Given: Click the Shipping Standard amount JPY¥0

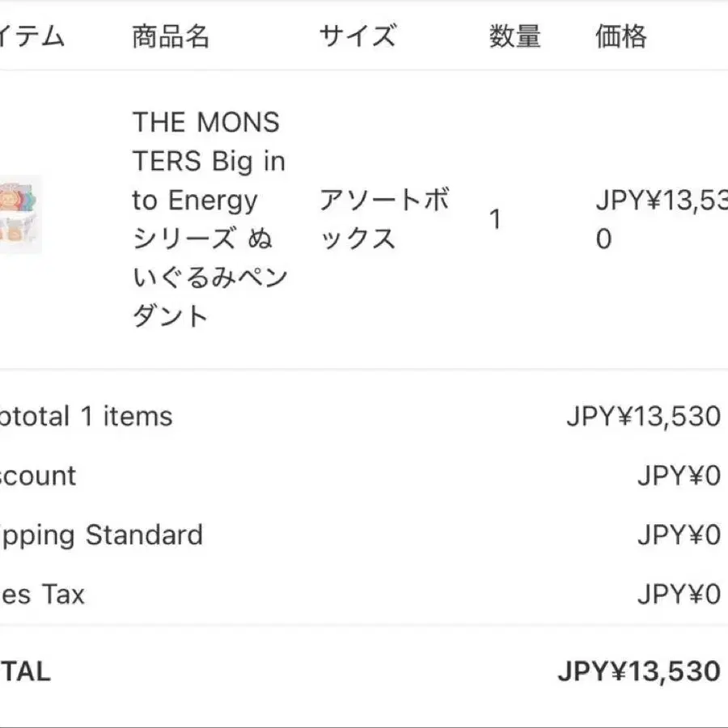Looking at the screenshot, I should [679, 535].
